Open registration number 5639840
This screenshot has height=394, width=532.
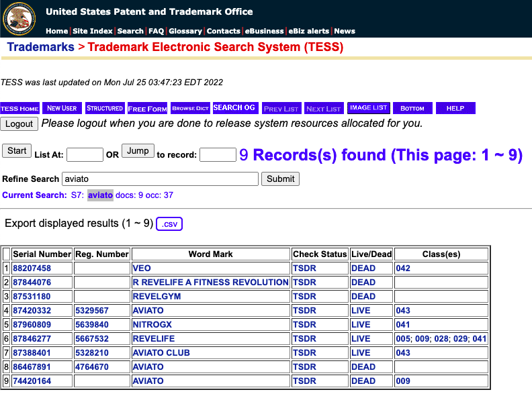pyautogui.click(x=92, y=324)
